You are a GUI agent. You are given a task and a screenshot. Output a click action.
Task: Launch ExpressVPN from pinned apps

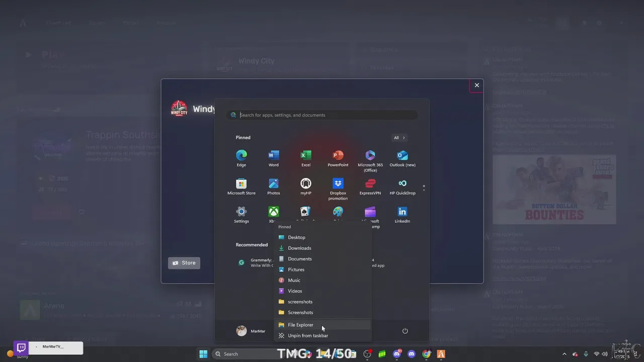[x=370, y=187]
